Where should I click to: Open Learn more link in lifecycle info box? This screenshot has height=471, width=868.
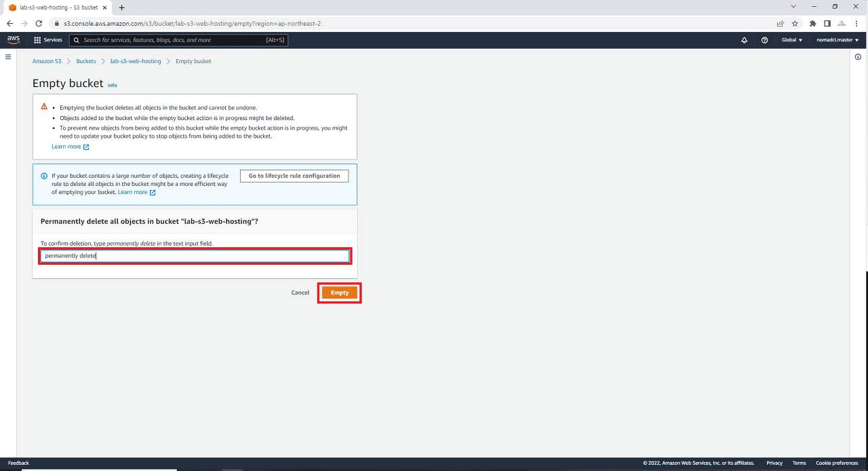tap(137, 192)
